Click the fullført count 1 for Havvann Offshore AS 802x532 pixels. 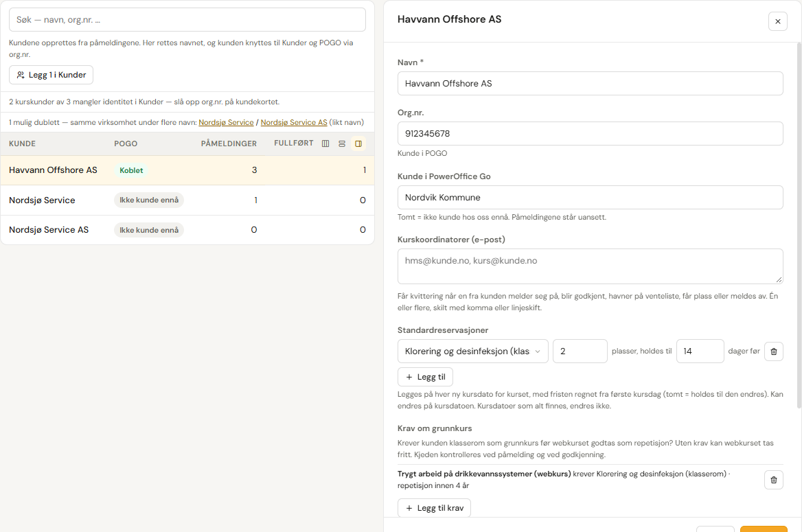tap(364, 170)
